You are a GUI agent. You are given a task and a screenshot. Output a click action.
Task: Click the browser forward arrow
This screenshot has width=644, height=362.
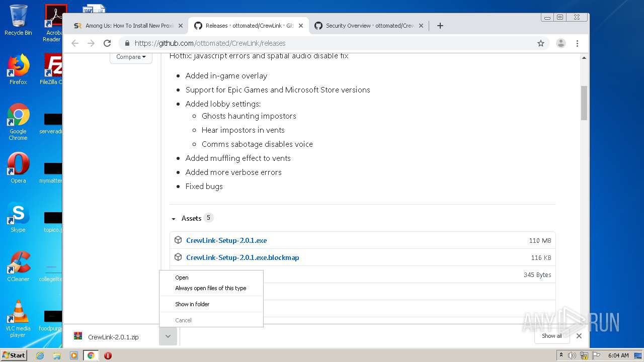(91, 43)
